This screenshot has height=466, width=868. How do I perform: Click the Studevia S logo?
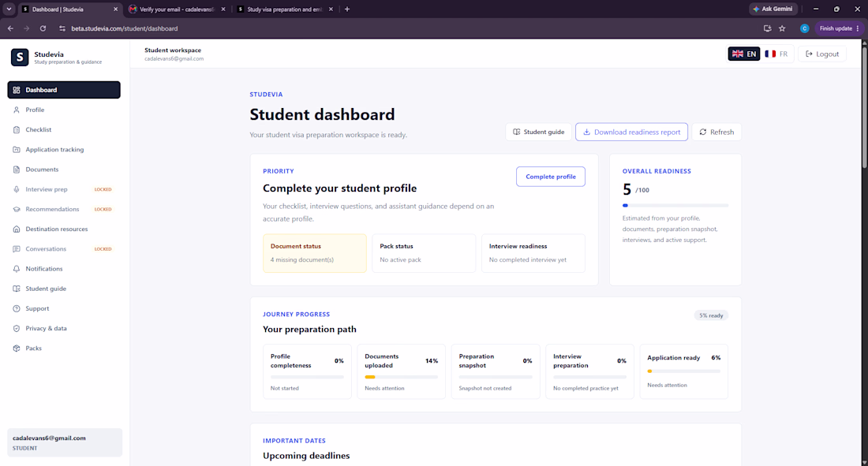pyautogui.click(x=20, y=57)
